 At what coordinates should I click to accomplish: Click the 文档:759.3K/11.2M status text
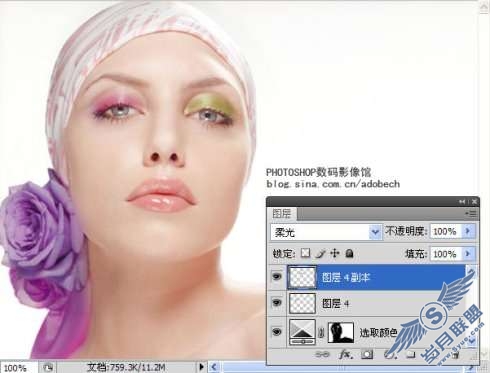click(x=126, y=367)
